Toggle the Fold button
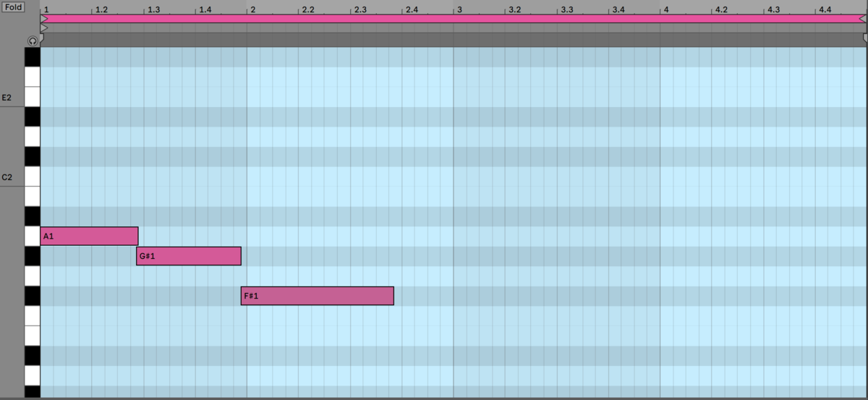Screen dimensions: 868x400 (x=13, y=7)
